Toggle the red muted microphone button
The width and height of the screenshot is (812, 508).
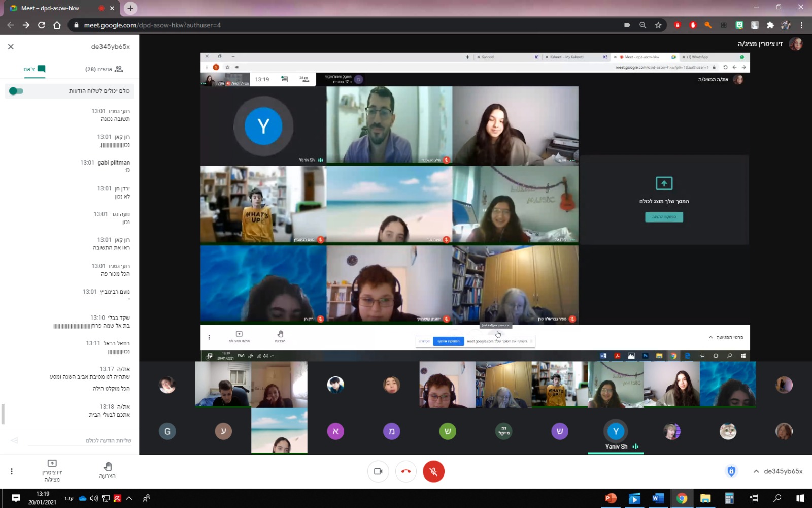[433, 471]
